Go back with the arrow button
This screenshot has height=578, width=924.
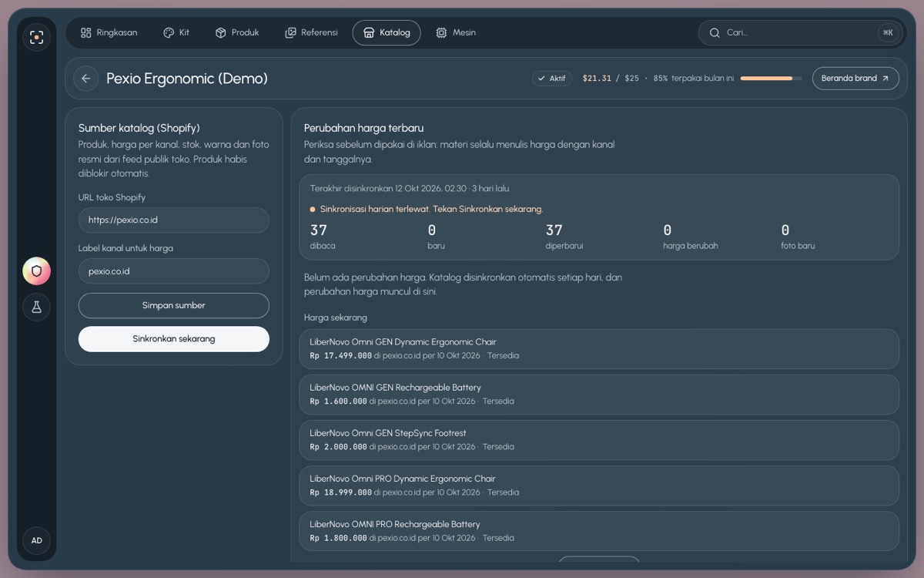[85, 79]
